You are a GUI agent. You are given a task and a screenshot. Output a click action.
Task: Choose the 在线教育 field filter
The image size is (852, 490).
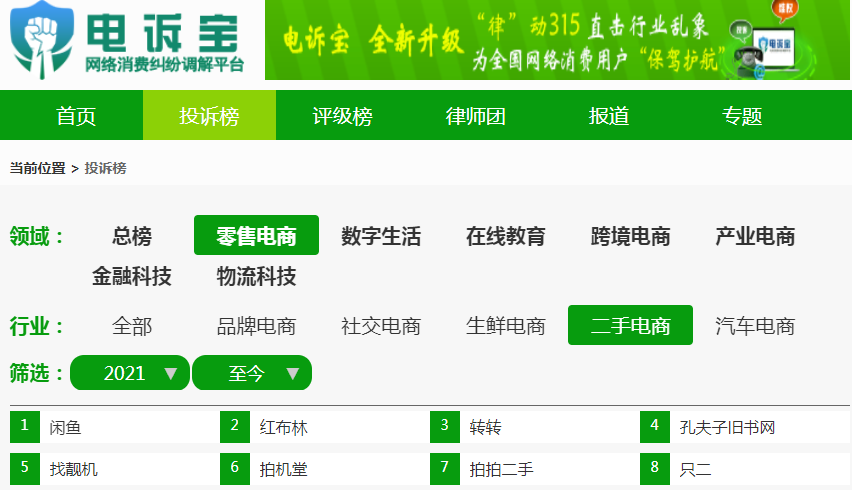pyautogui.click(x=505, y=236)
